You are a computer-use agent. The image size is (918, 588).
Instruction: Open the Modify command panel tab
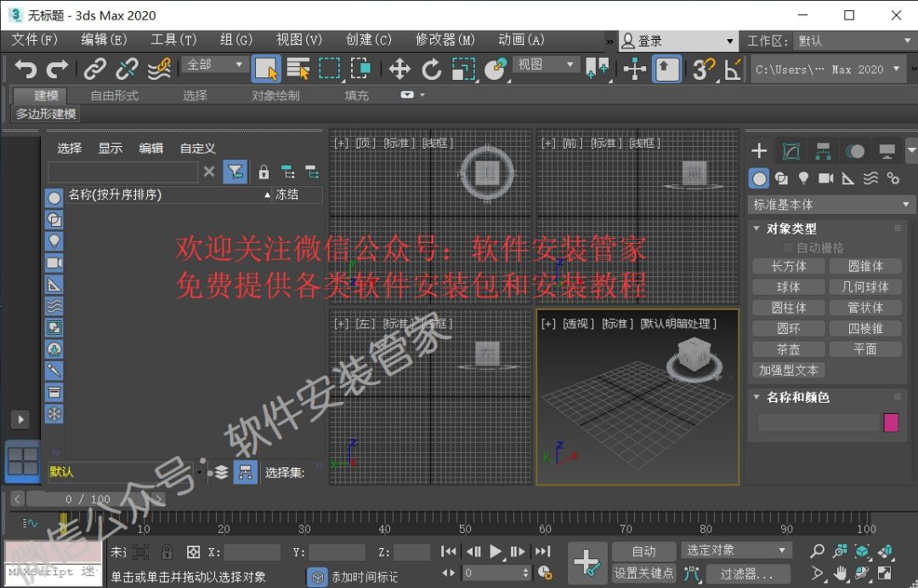click(x=790, y=151)
